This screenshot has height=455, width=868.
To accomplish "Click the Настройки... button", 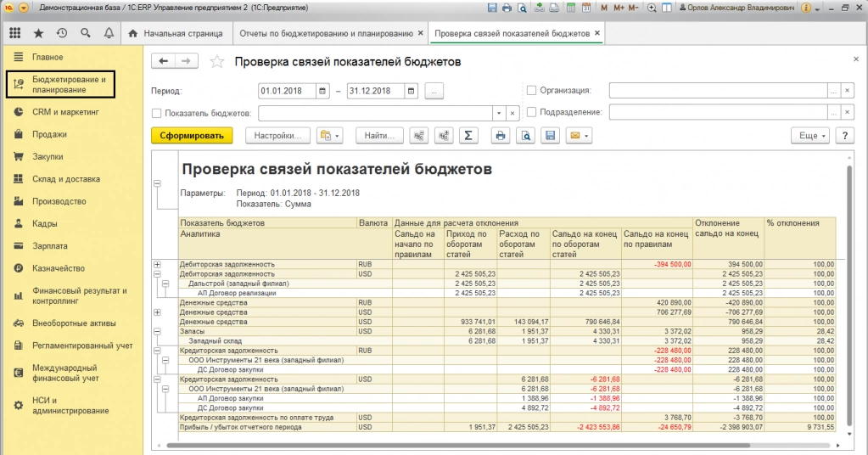I will 277,136.
